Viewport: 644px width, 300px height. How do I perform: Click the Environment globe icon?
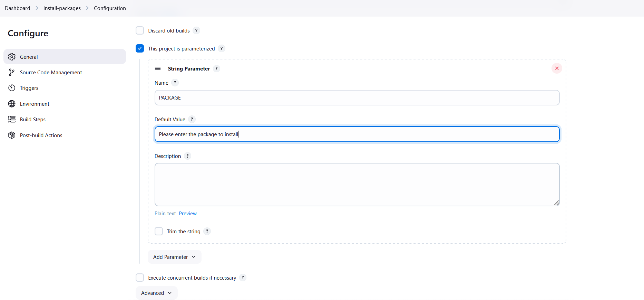click(12, 104)
